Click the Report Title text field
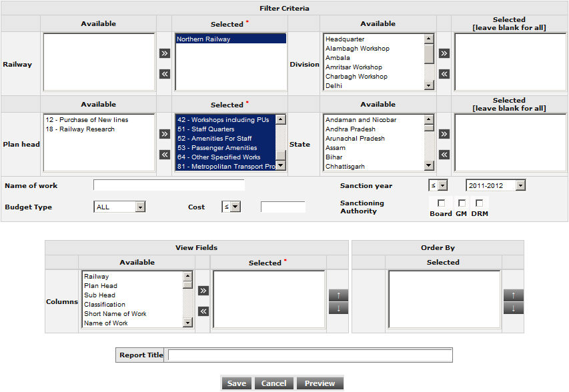Image resolution: width=569 pixels, height=392 pixels. (x=310, y=355)
